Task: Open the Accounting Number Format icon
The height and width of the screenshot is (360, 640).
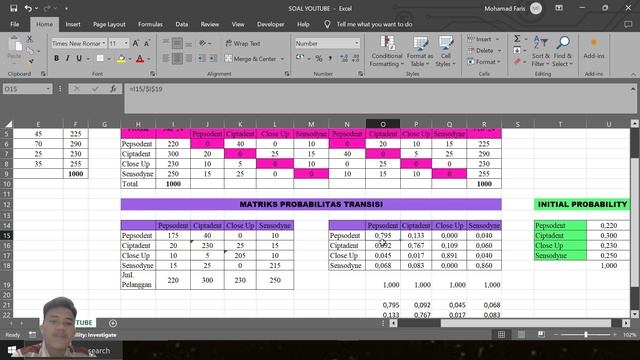Action: tap(300, 59)
